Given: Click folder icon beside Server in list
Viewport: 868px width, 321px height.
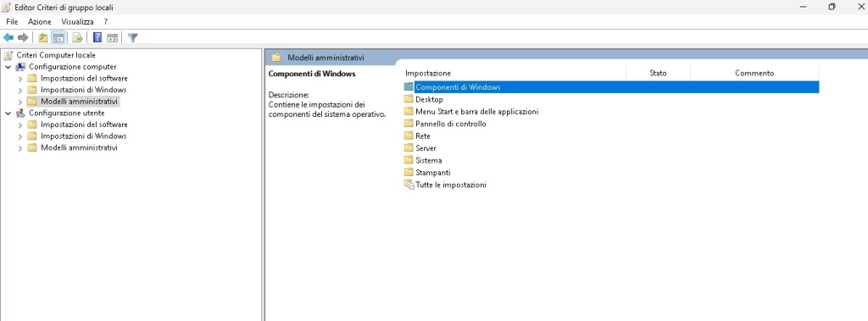Looking at the screenshot, I should 409,147.
